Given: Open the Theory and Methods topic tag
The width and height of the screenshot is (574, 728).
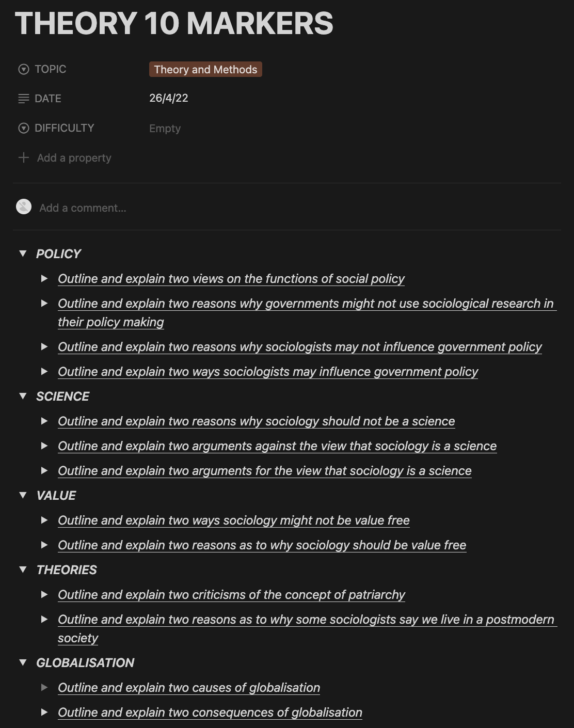Looking at the screenshot, I should click(205, 70).
